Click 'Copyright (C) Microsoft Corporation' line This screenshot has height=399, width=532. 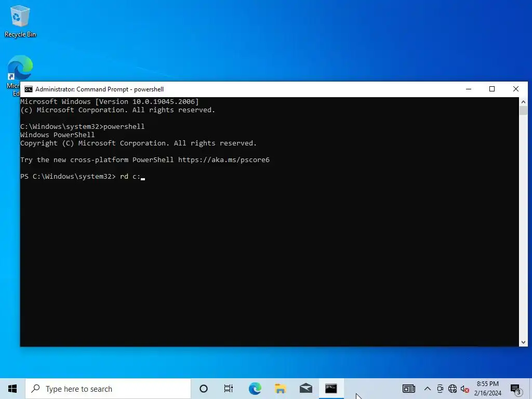point(138,143)
